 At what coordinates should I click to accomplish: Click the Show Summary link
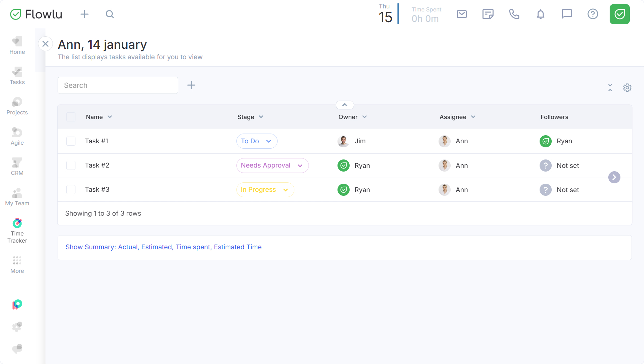pos(163,247)
